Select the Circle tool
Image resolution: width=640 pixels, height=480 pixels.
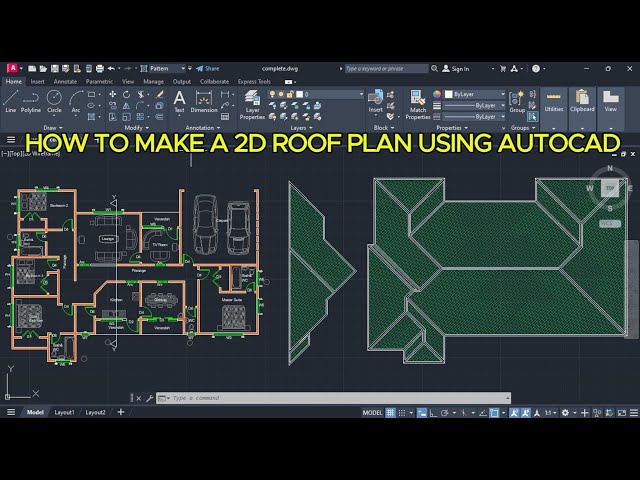(x=54, y=101)
